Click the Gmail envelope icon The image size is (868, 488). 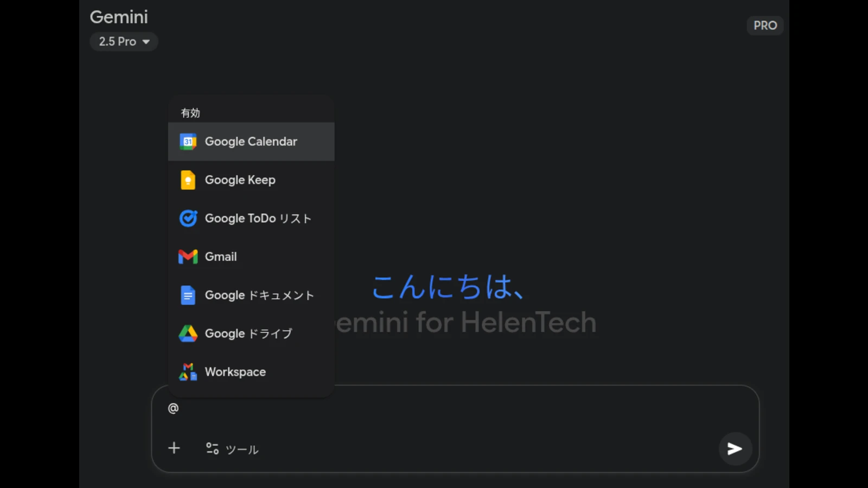[x=188, y=256]
